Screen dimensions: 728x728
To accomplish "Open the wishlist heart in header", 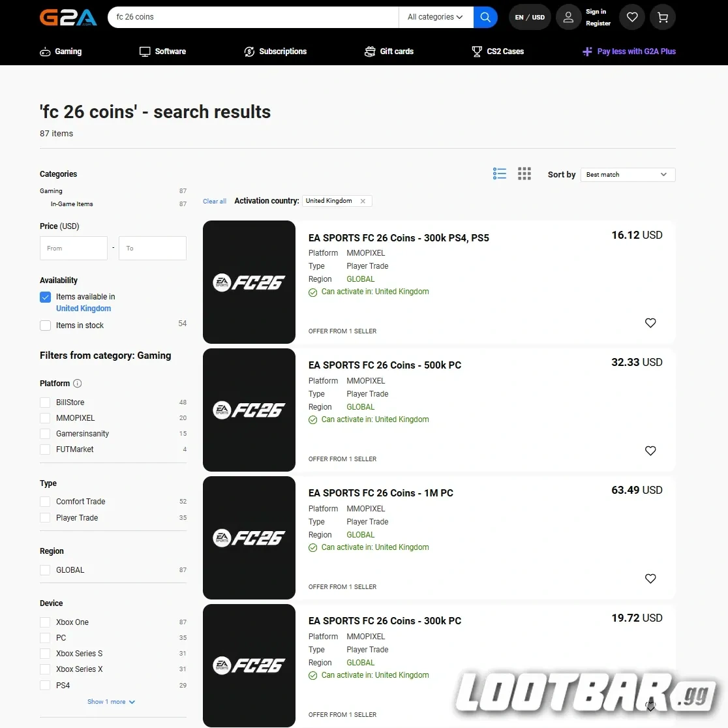I will [x=632, y=18].
